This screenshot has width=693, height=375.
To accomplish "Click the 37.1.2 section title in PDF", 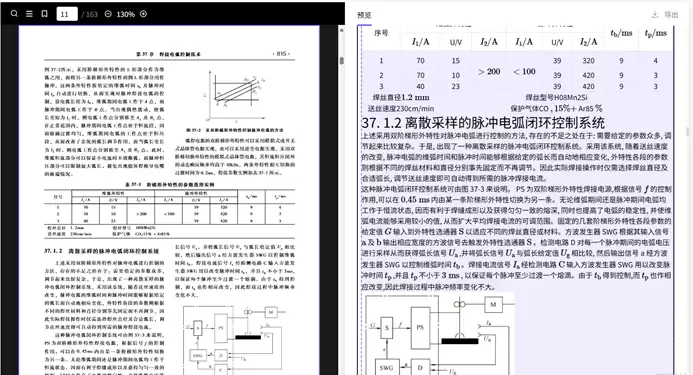I will coord(101,251).
